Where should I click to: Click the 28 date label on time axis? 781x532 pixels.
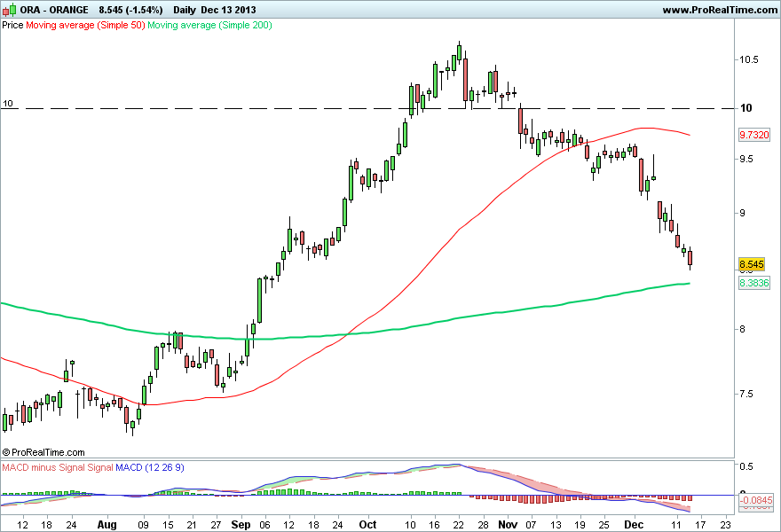point(483,525)
